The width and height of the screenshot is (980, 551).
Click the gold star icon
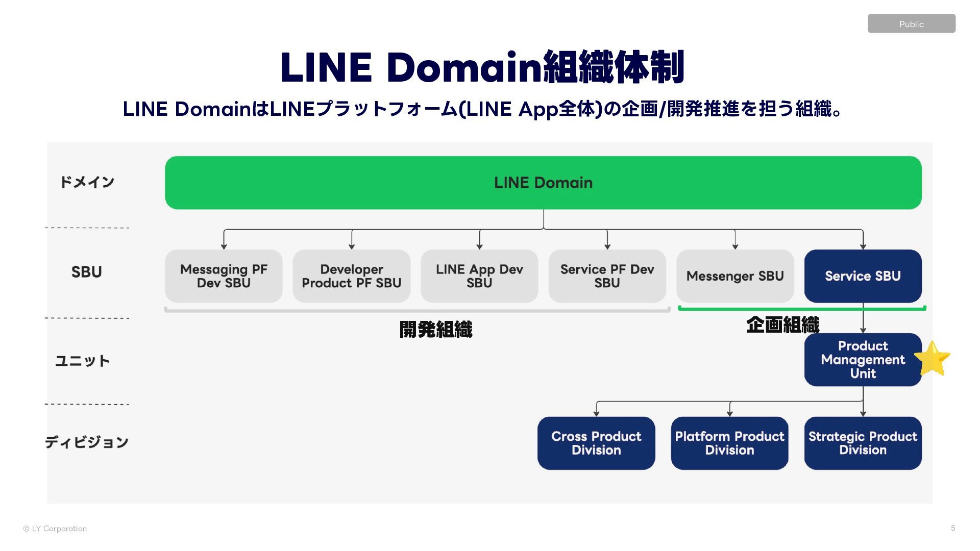point(932,359)
